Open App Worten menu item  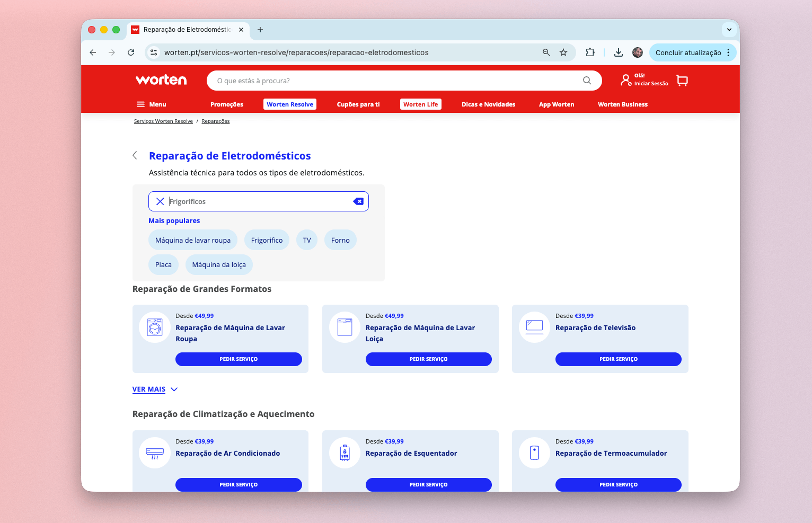coord(557,104)
